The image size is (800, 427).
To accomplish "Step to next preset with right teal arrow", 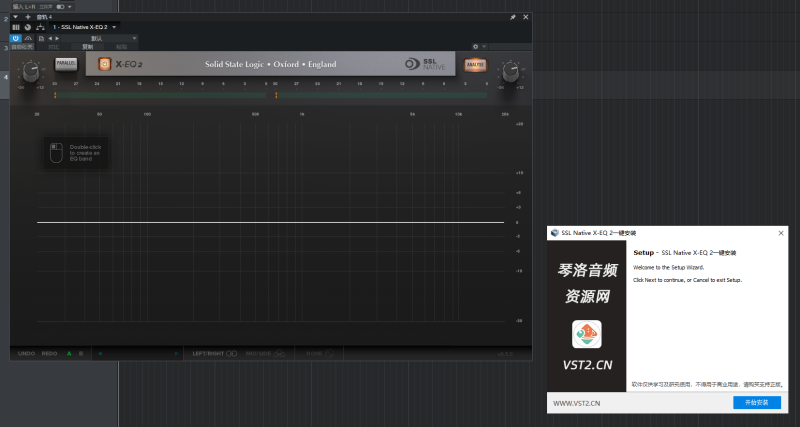I will [x=177, y=354].
